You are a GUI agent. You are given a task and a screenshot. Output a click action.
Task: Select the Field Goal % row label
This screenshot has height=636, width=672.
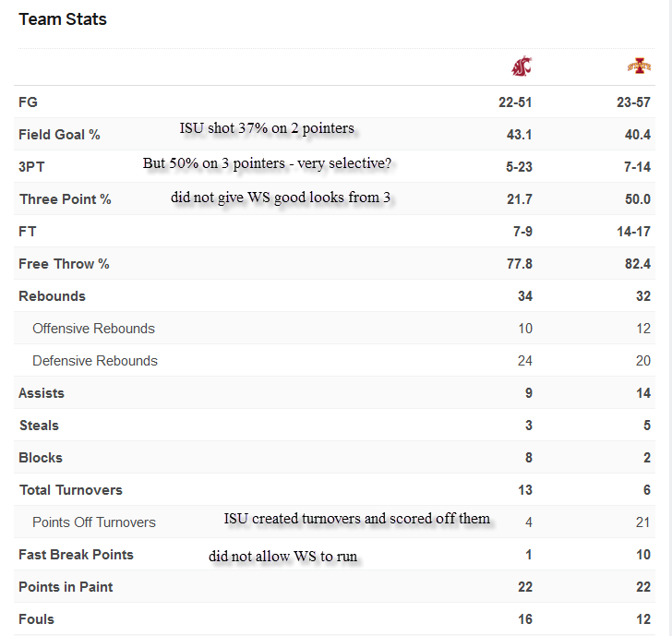[59, 135]
